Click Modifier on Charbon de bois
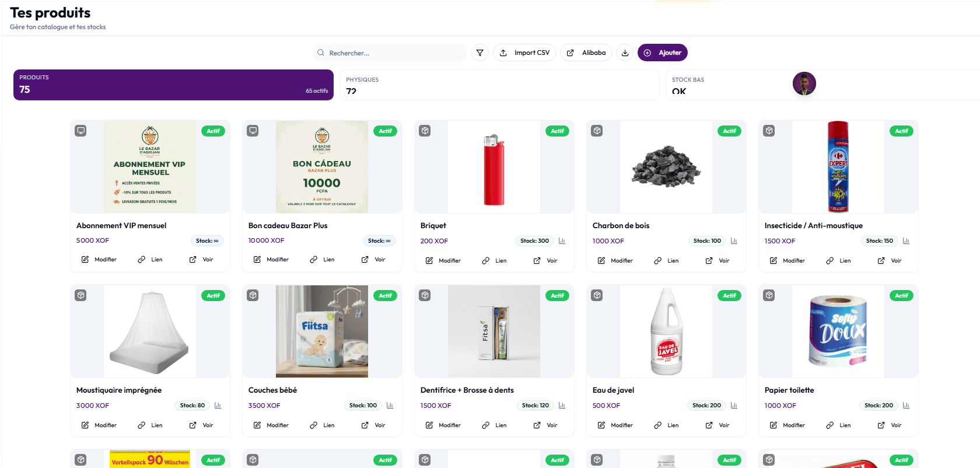The image size is (980, 468). click(615, 261)
